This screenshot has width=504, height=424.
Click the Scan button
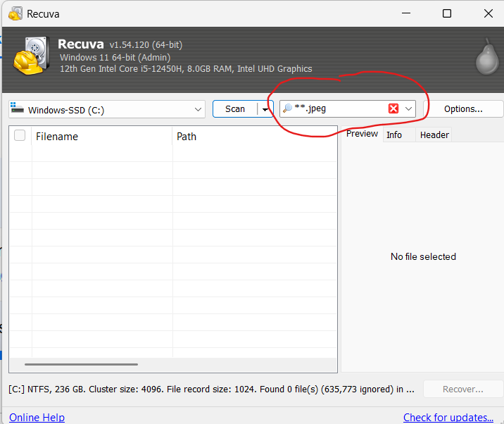pyautogui.click(x=235, y=109)
